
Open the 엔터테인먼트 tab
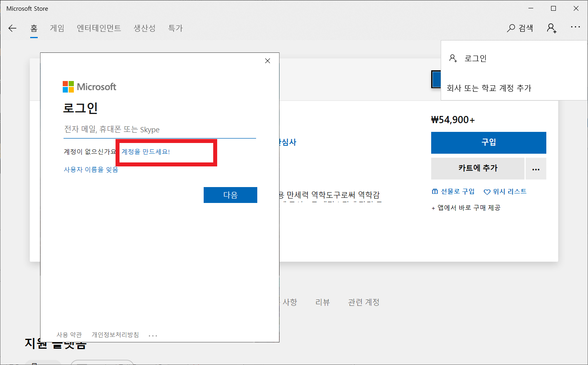99,28
